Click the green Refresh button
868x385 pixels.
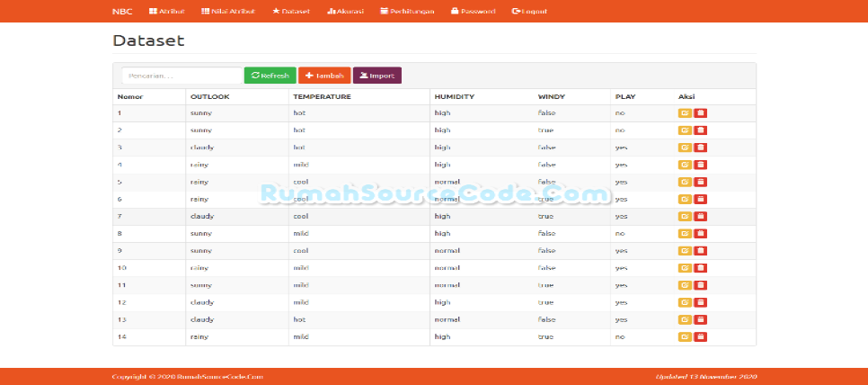(270, 76)
